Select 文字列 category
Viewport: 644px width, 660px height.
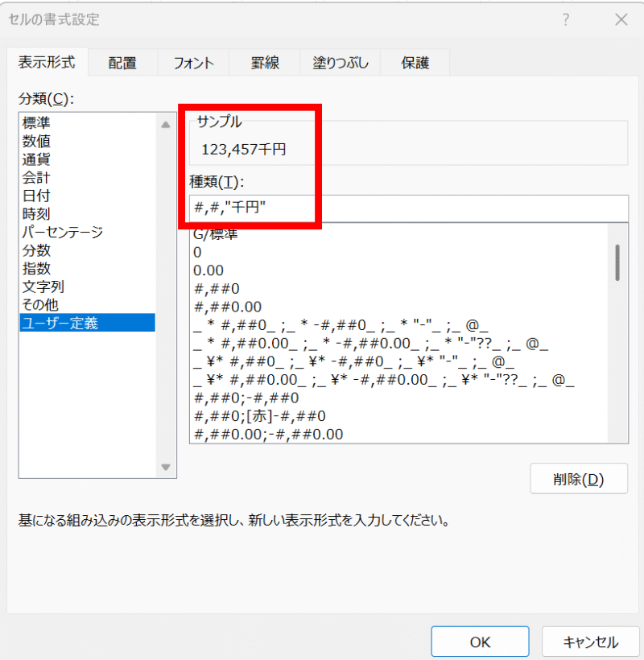point(88,287)
